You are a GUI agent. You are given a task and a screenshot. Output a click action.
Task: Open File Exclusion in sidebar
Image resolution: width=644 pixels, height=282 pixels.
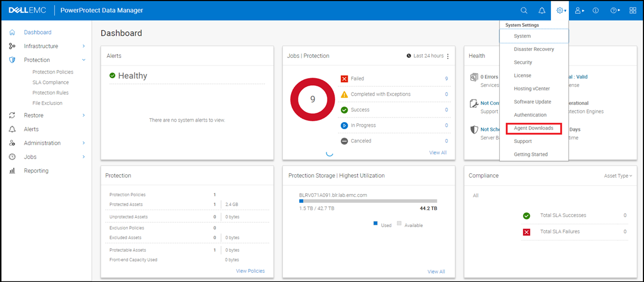(47, 103)
